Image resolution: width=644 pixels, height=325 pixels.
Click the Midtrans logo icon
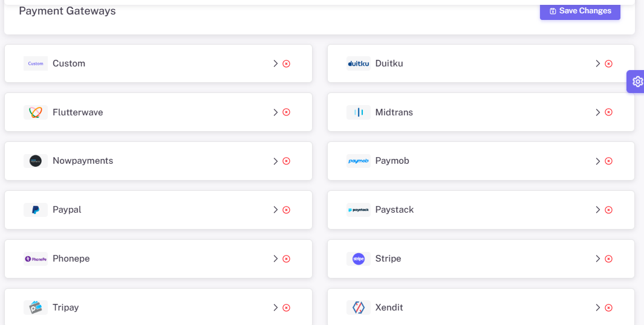(358, 112)
